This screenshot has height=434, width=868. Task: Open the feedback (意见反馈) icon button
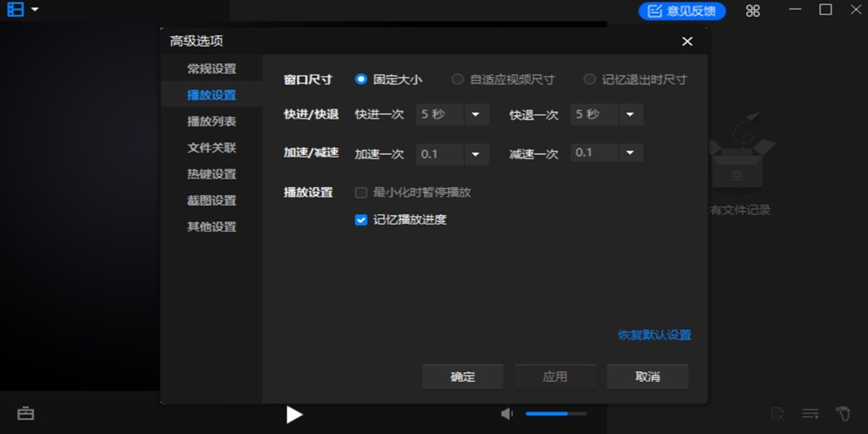tap(681, 11)
